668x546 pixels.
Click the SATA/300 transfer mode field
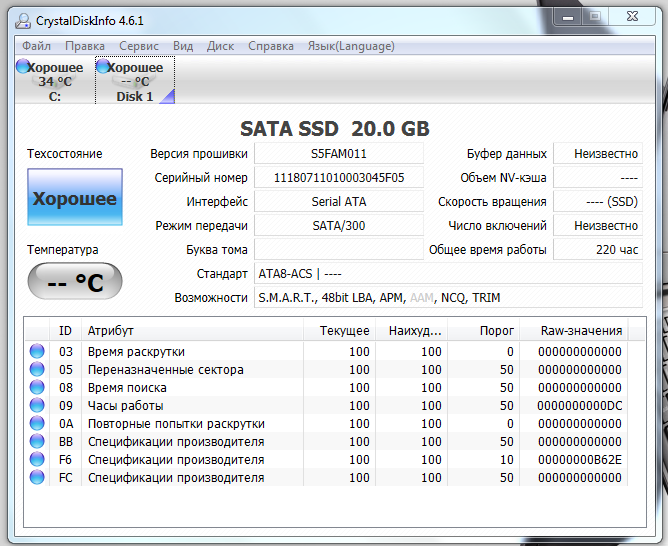coord(339,226)
